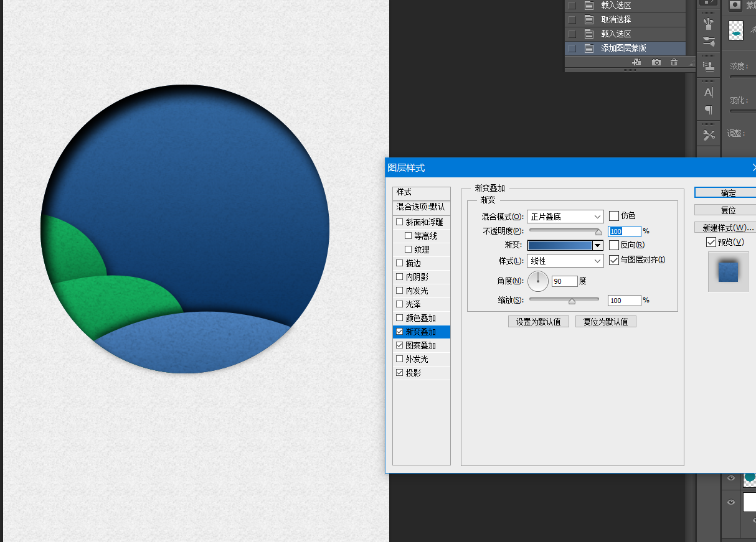
Task: Click the 不透明度 opacity slider
Action: pyautogui.click(x=564, y=231)
